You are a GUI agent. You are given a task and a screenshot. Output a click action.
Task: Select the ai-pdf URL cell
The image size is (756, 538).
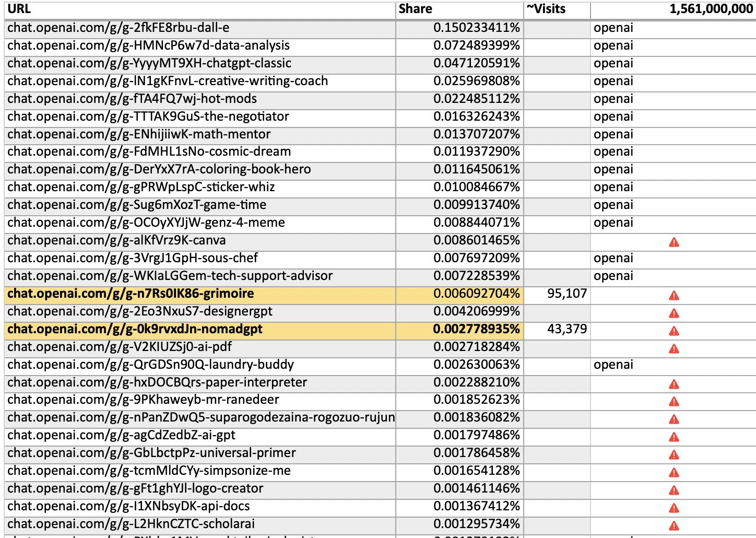200,348
